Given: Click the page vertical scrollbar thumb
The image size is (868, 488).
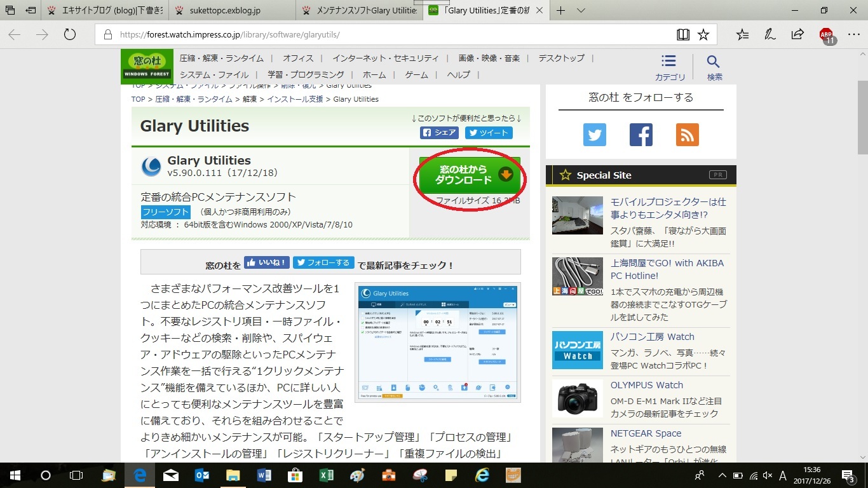Looking at the screenshot, I should tap(862, 117).
